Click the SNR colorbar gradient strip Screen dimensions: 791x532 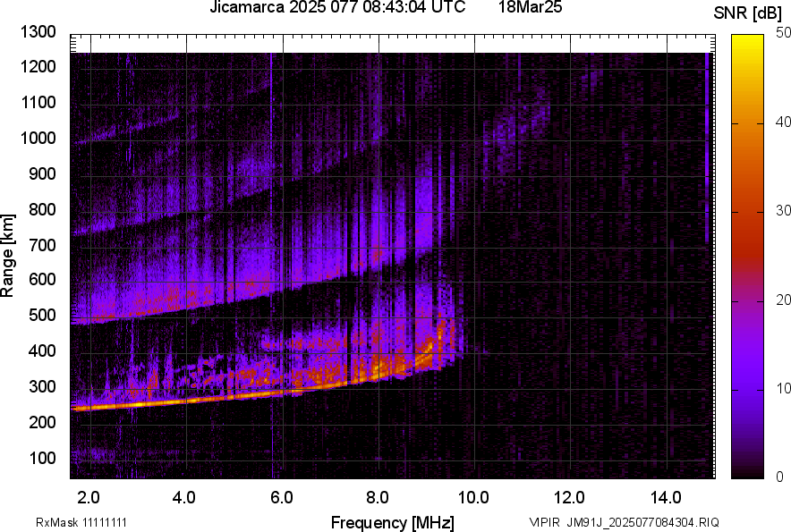[748, 257]
